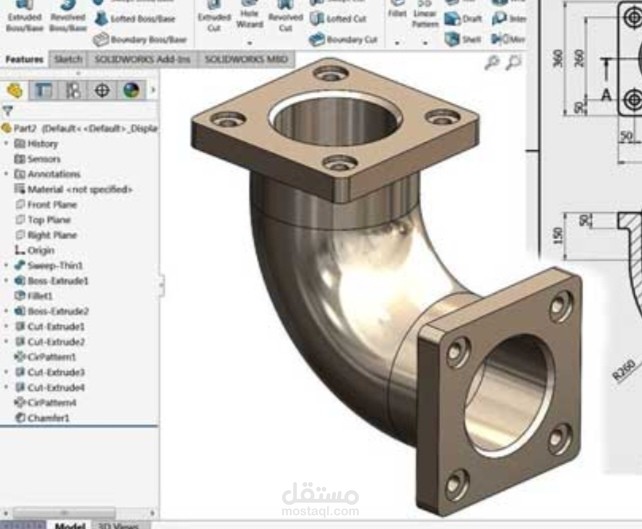Show more manager tabs with the arrow

pos(153,90)
